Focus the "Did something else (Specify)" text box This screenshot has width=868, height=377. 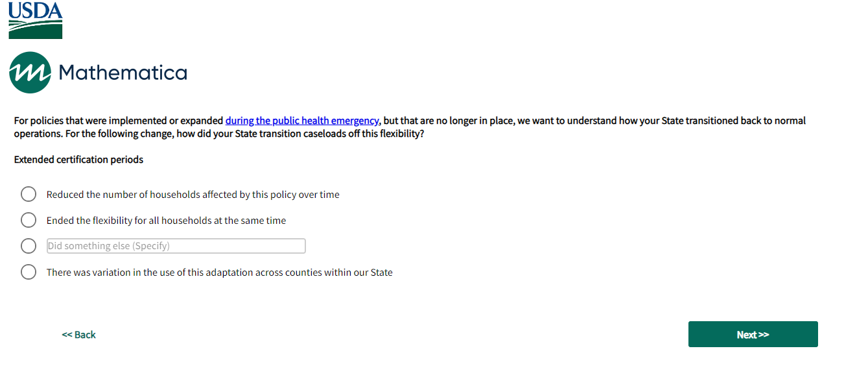click(176, 246)
